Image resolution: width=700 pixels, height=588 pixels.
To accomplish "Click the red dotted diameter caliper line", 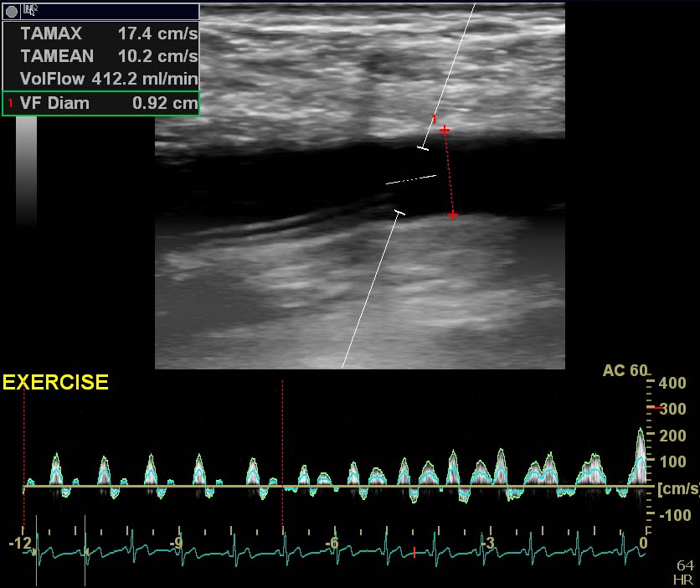I will 449,173.
